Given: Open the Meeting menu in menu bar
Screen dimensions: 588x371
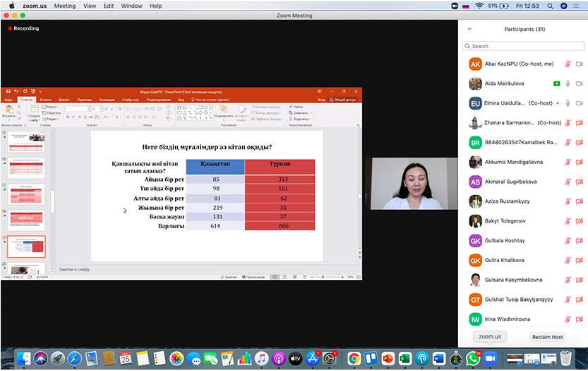Looking at the screenshot, I should tap(64, 6).
